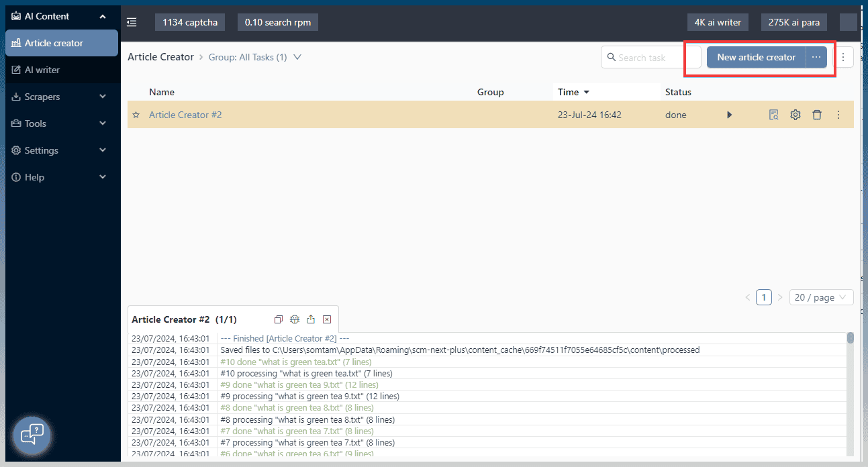Open the three-dot menu on Article Creator #2 row

pos(838,114)
